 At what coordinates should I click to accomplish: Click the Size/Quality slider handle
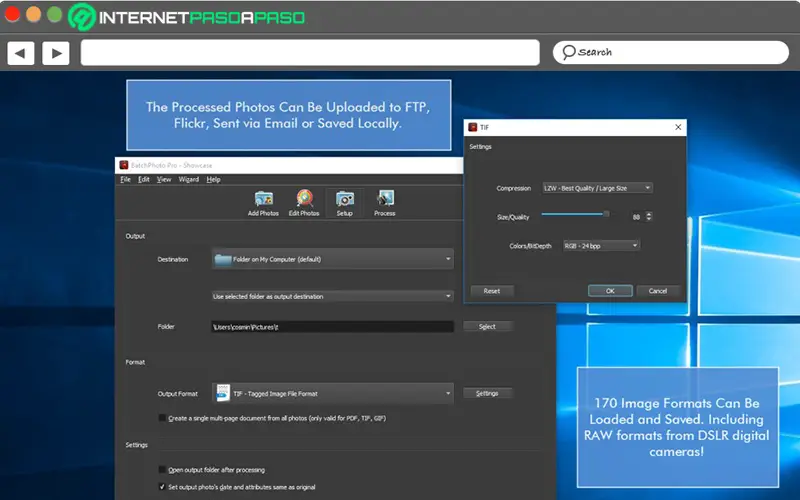pos(606,214)
